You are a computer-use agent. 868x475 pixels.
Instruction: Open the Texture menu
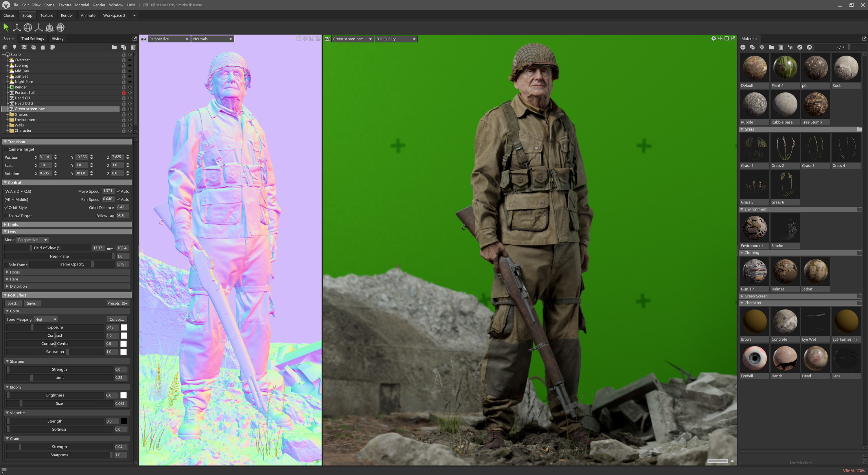(65, 5)
